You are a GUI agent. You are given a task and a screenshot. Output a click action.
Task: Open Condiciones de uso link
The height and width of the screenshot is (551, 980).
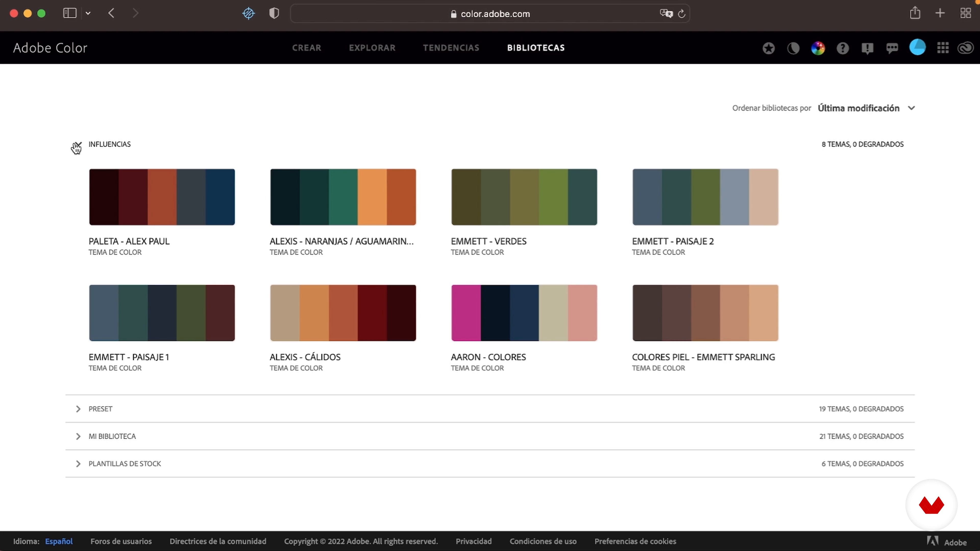(543, 541)
